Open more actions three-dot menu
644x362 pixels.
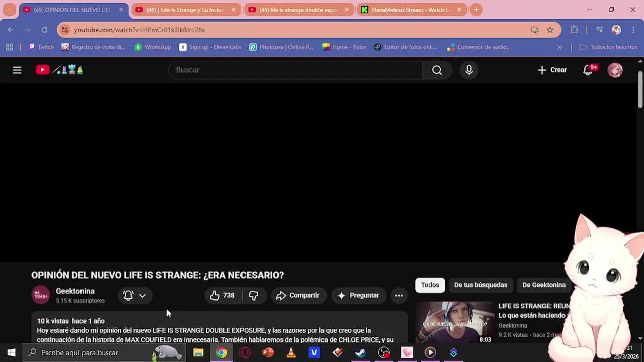coord(399,295)
